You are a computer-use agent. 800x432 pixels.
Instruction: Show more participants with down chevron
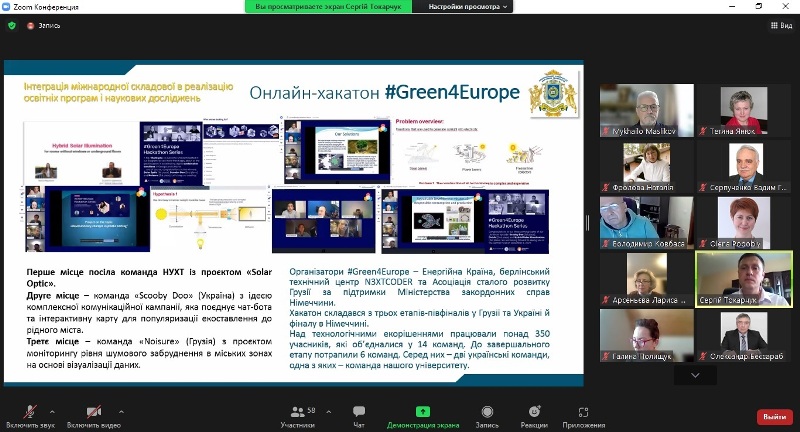point(695,375)
